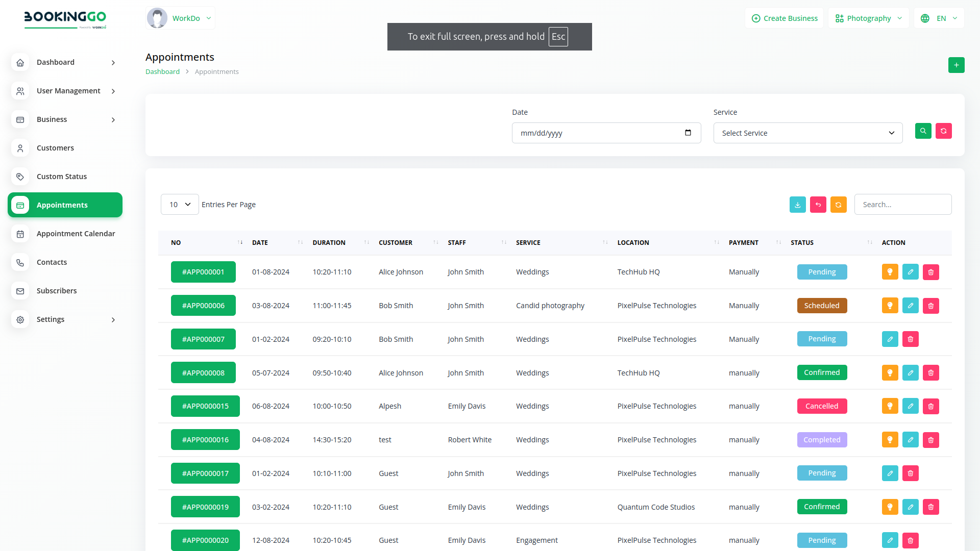Open Appointment Calendar in sidebar
Image resolution: width=980 pixels, height=551 pixels.
pos(76,234)
